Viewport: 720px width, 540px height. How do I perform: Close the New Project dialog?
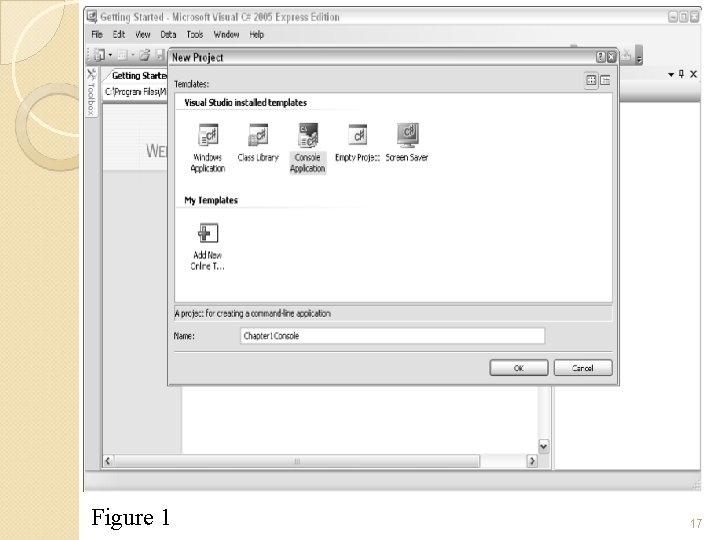tap(611, 57)
